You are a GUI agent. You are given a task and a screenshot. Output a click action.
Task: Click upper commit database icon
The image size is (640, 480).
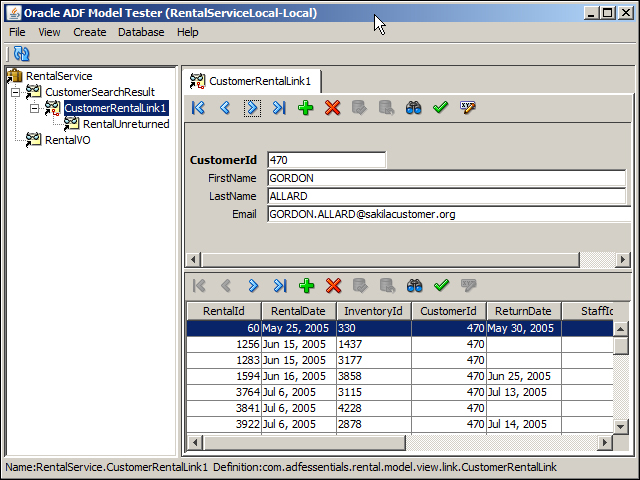coord(359,108)
